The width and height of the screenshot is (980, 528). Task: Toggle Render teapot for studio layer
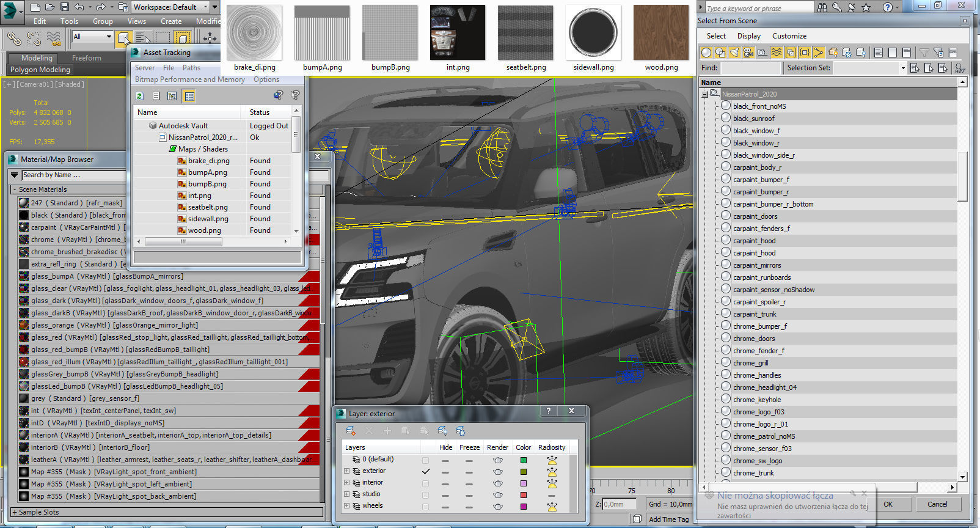tap(498, 495)
